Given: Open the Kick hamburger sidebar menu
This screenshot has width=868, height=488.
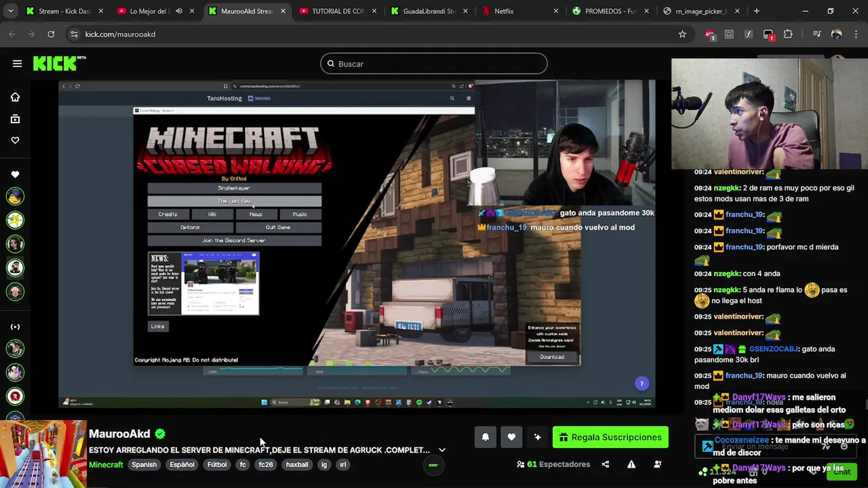Looking at the screenshot, I should tap(17, 64).
